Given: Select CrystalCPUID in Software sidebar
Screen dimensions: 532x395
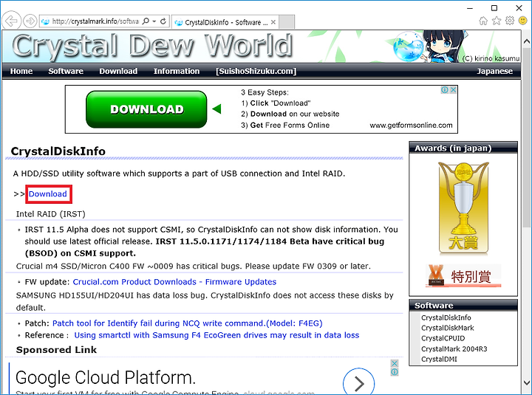Looking at the screenshot, I should (443, 338).
